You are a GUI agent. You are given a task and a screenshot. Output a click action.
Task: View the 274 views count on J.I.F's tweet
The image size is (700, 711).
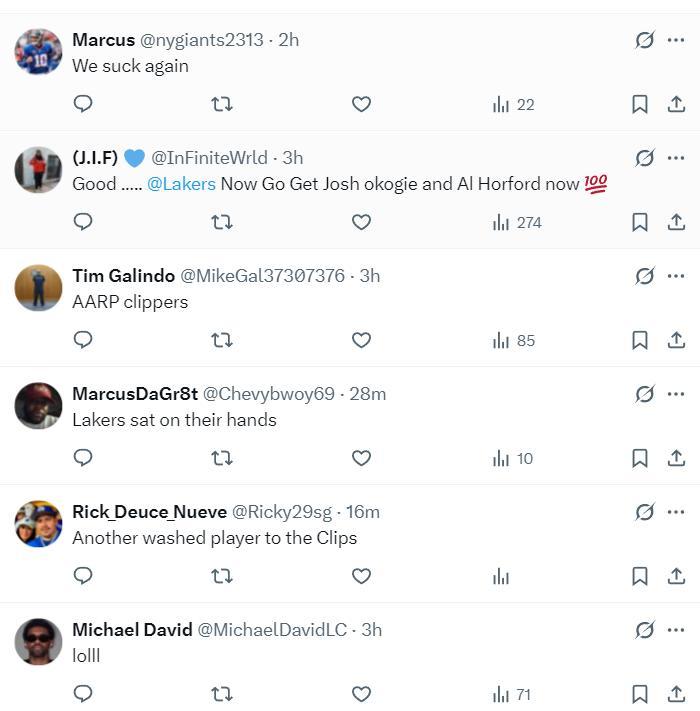pyautogui.click(x=517, y=222)
